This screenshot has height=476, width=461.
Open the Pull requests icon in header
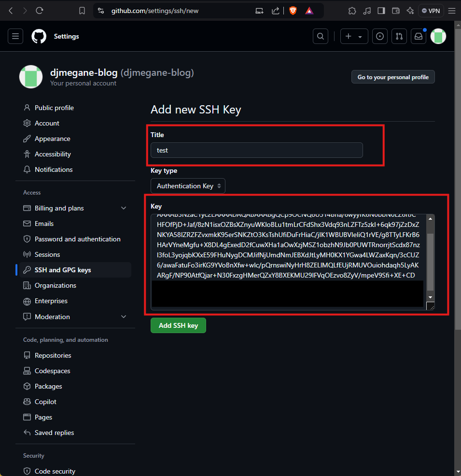coord(399,36)
